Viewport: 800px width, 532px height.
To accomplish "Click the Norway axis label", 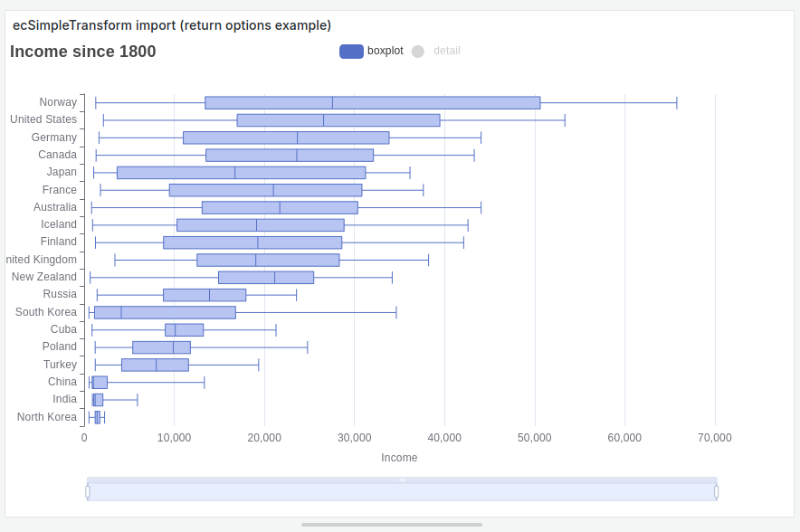I will pos(58,101).
